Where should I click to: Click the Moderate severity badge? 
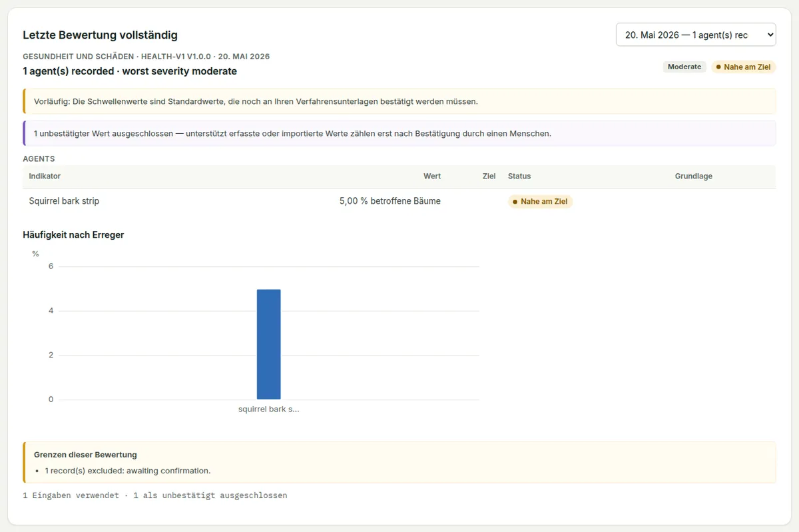click(684, 67)
